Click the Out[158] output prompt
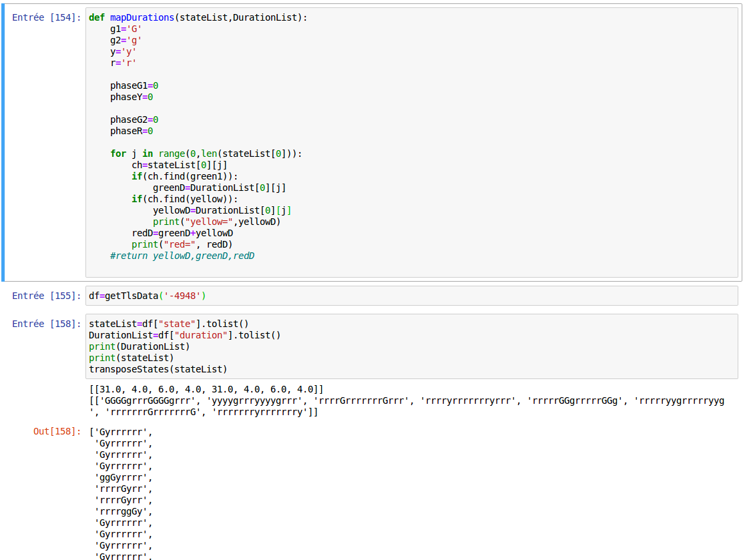 pos(57,432)
